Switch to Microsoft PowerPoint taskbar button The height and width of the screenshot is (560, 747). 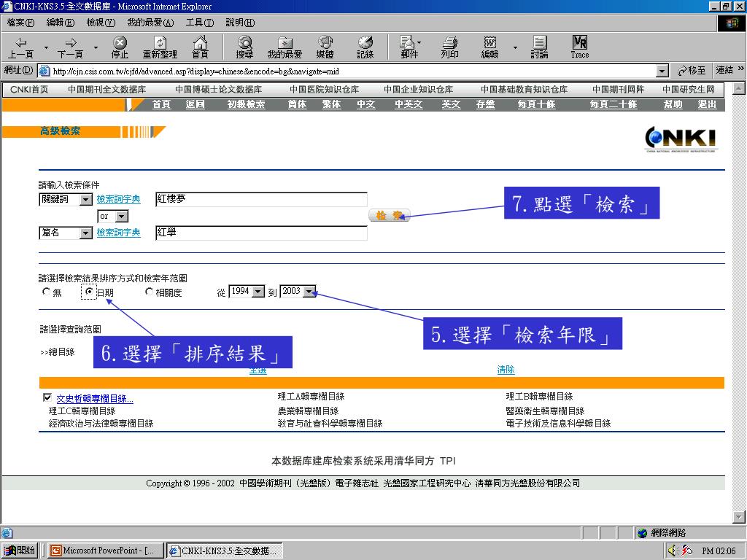pos(105,551)
